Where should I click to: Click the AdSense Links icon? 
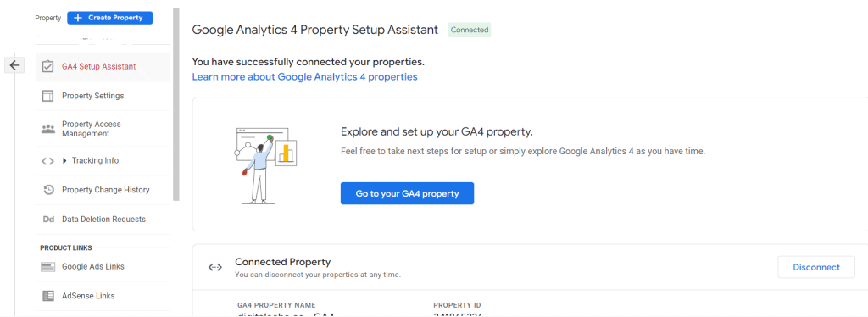tap(48, 296)
